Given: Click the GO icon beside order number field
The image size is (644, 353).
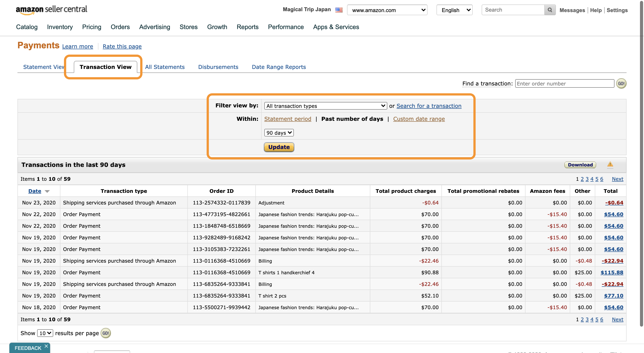Looking at the screenshot, I should [x=621, y=84].
